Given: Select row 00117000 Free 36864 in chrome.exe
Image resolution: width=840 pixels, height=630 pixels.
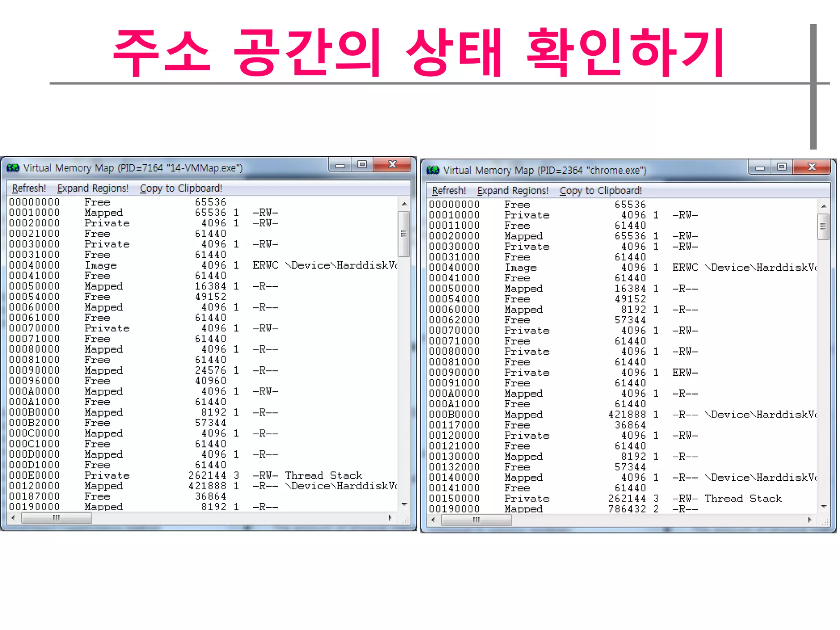Looking at the screenshot, I should coord(623,425).
